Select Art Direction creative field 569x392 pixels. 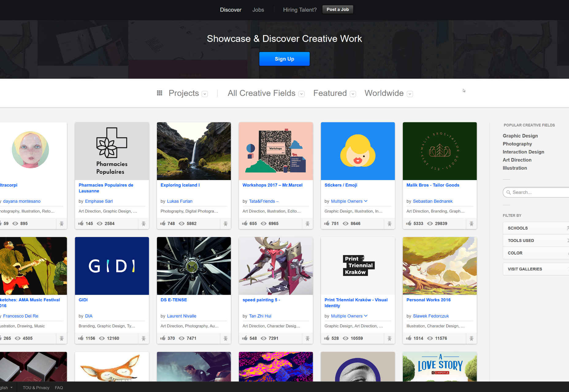pyautogui.click(x=517, y=160)
